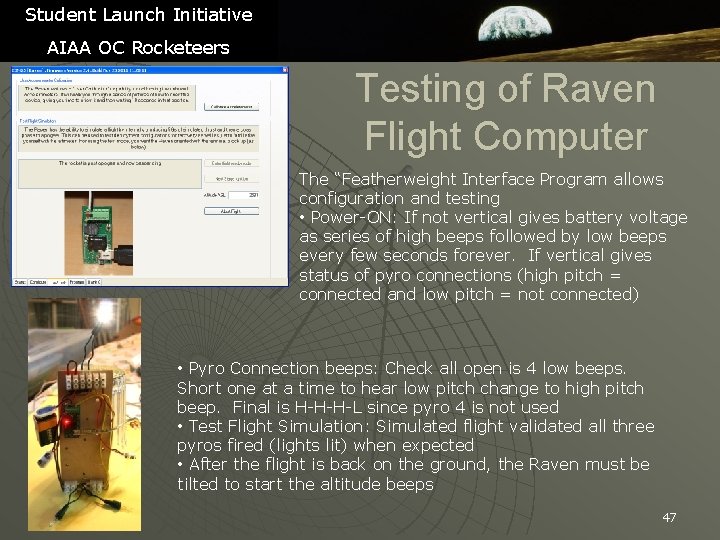Click the Test Flight Simulation group label
720x540 pixels.
click(x=38, y=121)
